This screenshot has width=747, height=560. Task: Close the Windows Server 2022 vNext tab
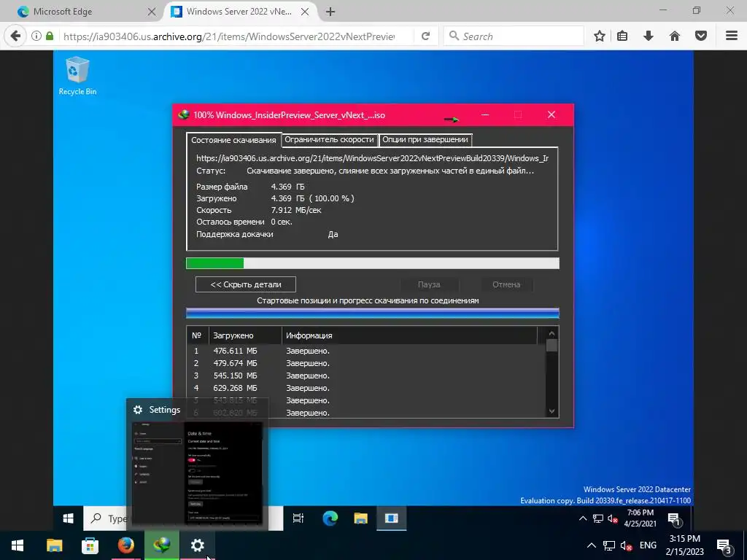coord(305,12)
